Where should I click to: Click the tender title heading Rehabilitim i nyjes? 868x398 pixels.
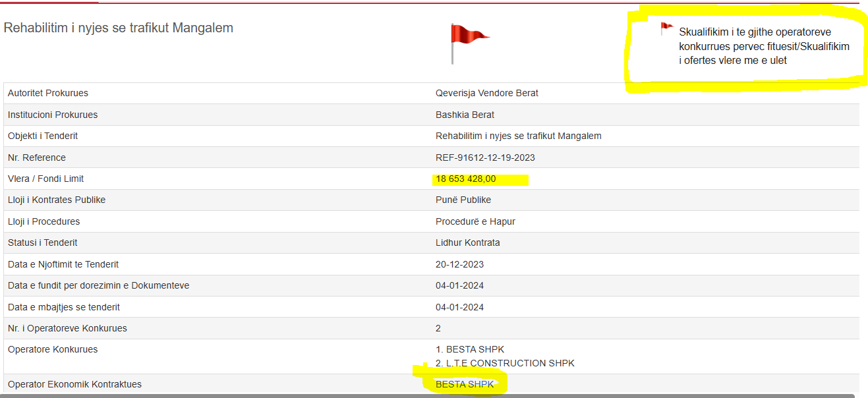pyautogui.click(x=119, y=28)
